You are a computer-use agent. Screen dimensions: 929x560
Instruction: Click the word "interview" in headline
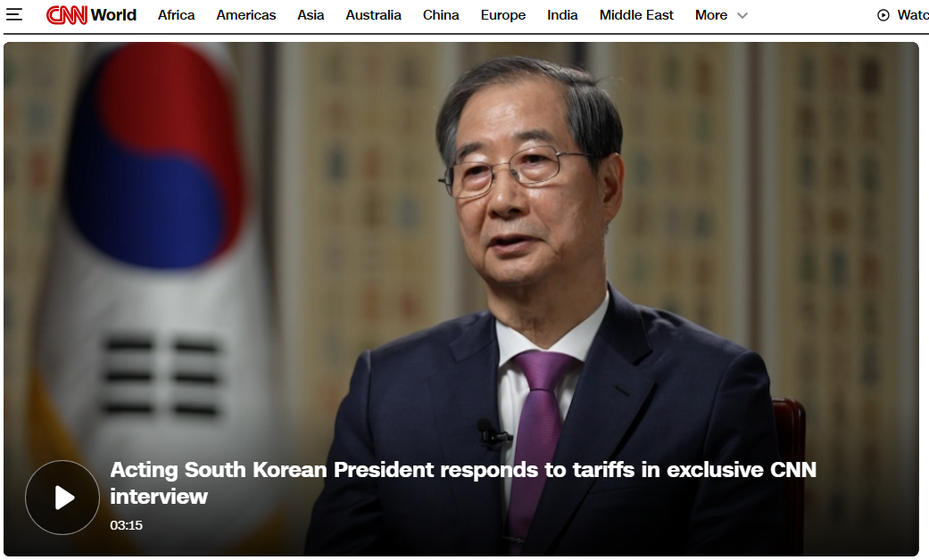(x=159, y=497)
